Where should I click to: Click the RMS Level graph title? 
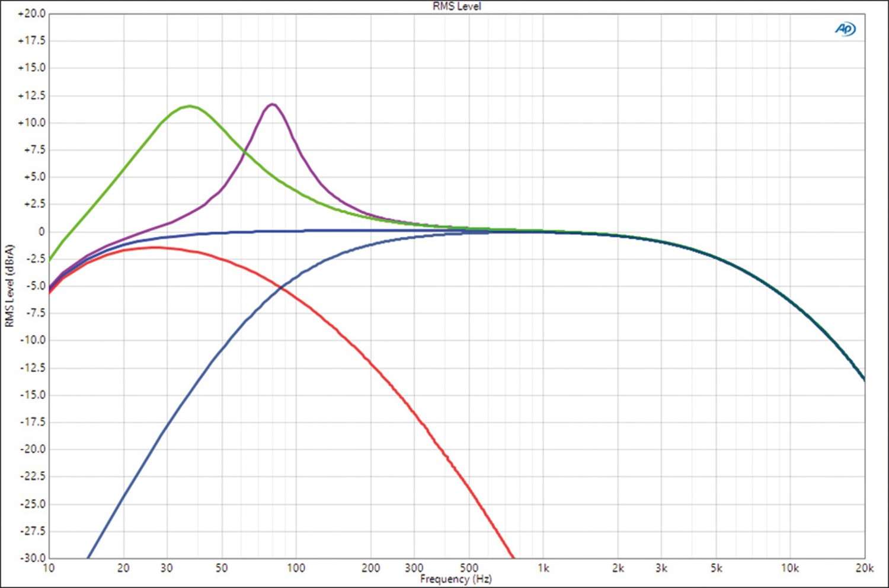(x=456, y=7)
